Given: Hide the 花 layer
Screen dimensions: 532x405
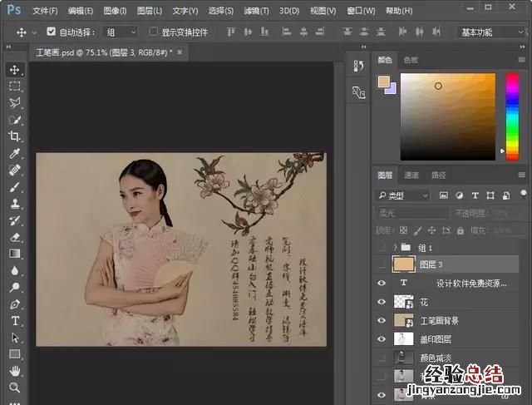Looking at the screenshot, I should pyautogui.click(x=382, y=302).
